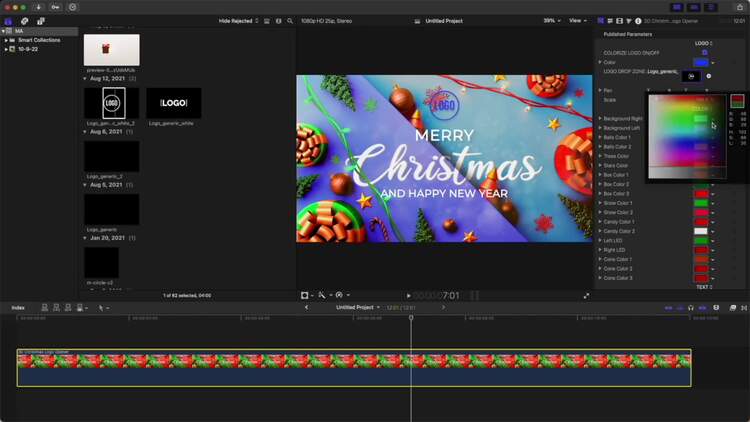Screen dimensions: 750x422
Task: Select the gift box preview thumbnail
Action: point(111,50)
